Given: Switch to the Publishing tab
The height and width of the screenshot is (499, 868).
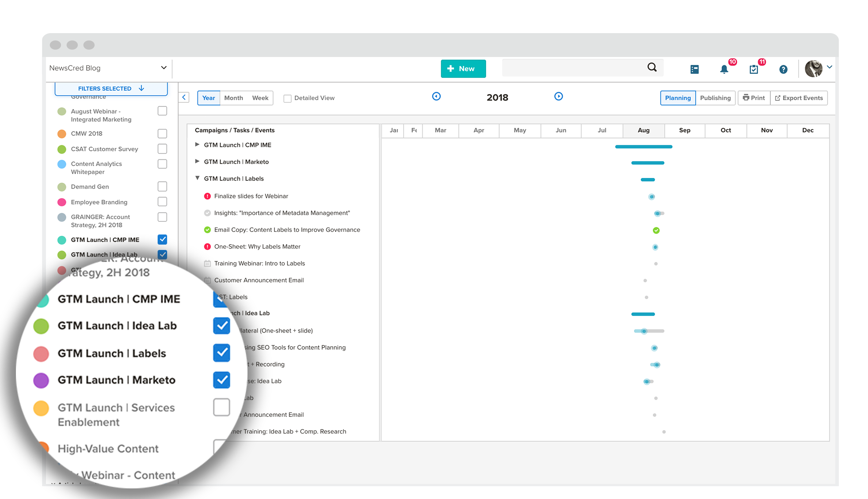Looking at the screenshot, I should [x=716, y=98].
